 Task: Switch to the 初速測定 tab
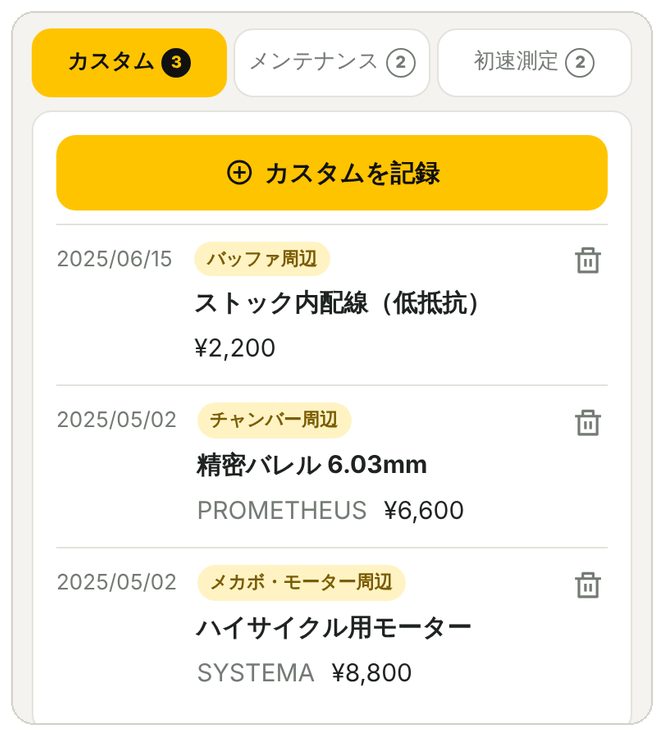[x=534, y=63]
